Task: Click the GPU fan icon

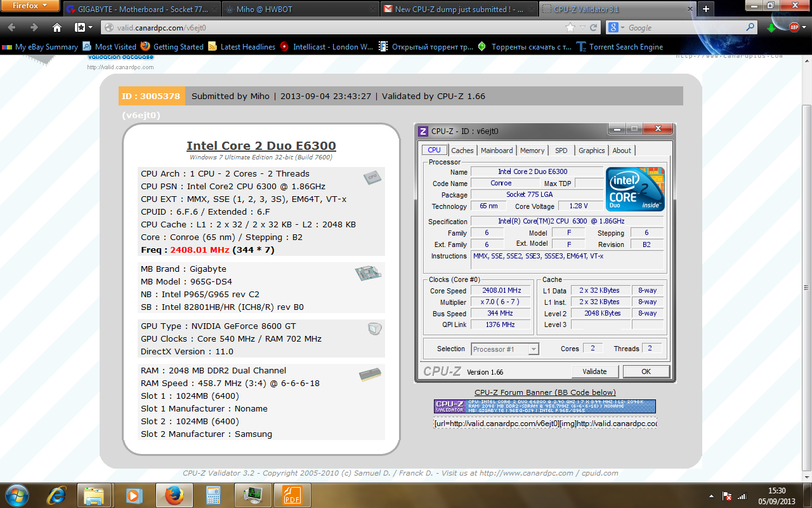Action: (x=375, y=328)
